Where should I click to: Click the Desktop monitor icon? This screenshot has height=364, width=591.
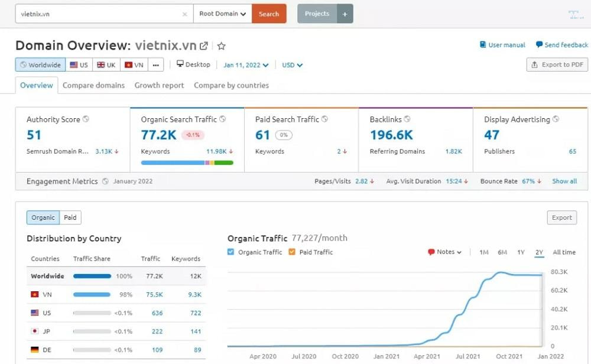coord(180,64)
